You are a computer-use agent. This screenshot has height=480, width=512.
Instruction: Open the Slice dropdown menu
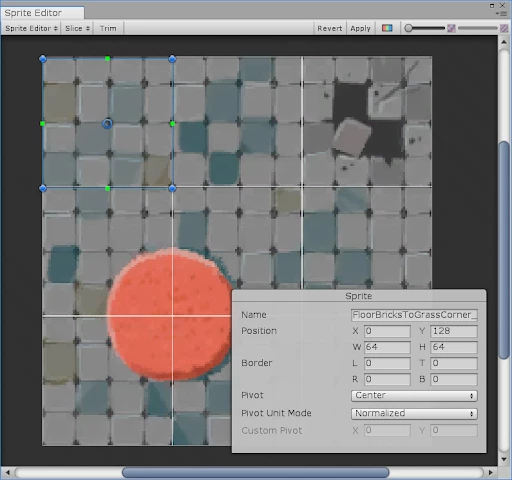point(77,28)
